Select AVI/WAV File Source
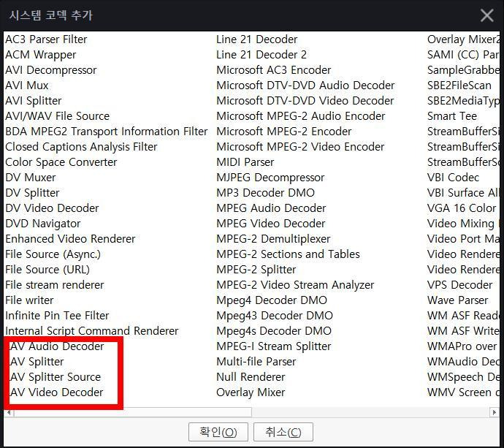504x448 pixels. point(57,116)
